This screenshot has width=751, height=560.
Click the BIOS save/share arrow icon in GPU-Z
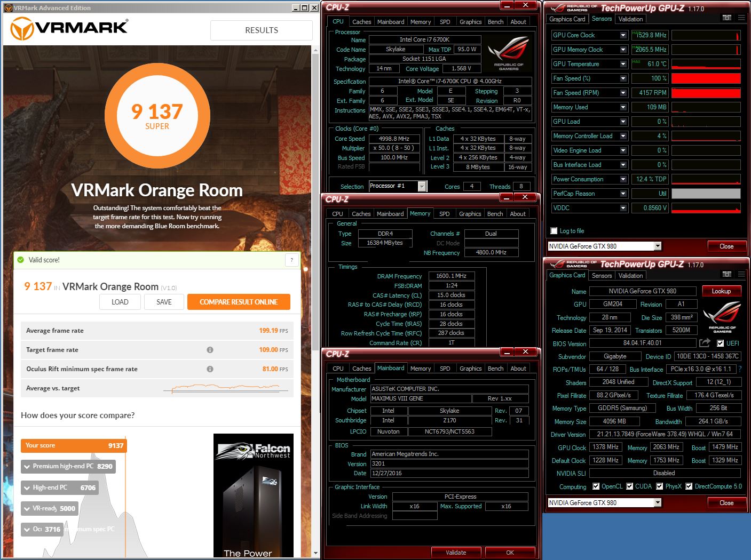point(705,343)
